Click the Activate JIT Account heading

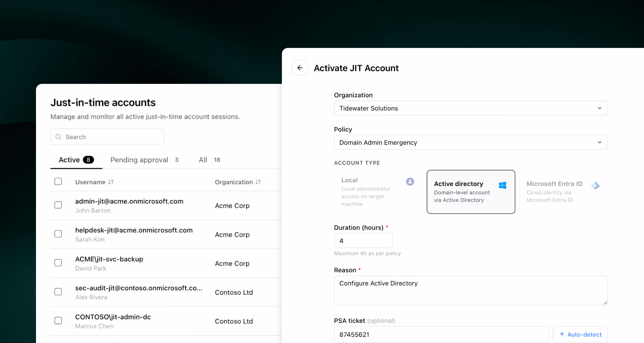coord(356,68)
